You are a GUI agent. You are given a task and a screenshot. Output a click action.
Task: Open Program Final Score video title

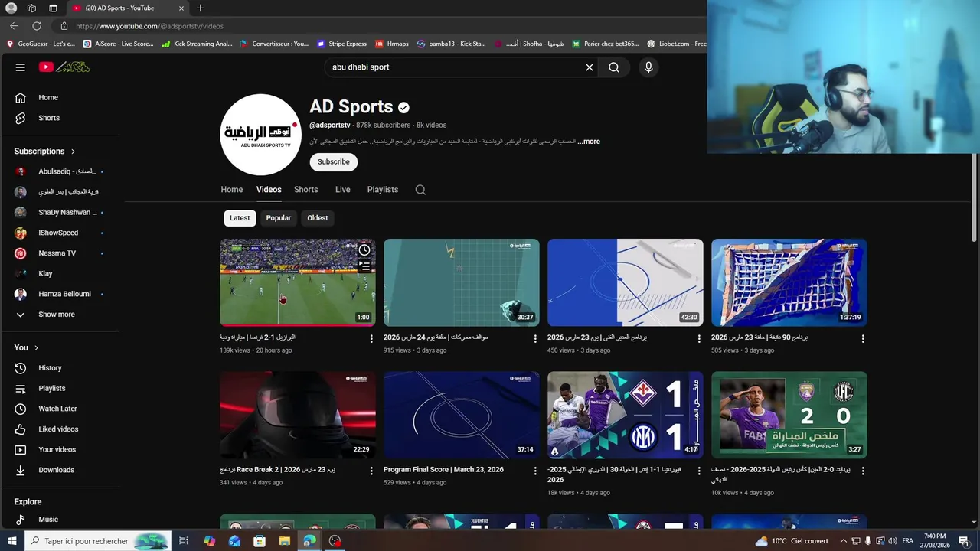pos(443,470)
